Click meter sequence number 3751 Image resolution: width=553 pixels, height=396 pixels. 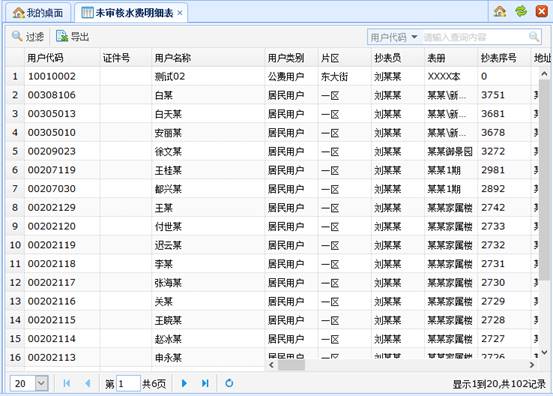point(493,95)
